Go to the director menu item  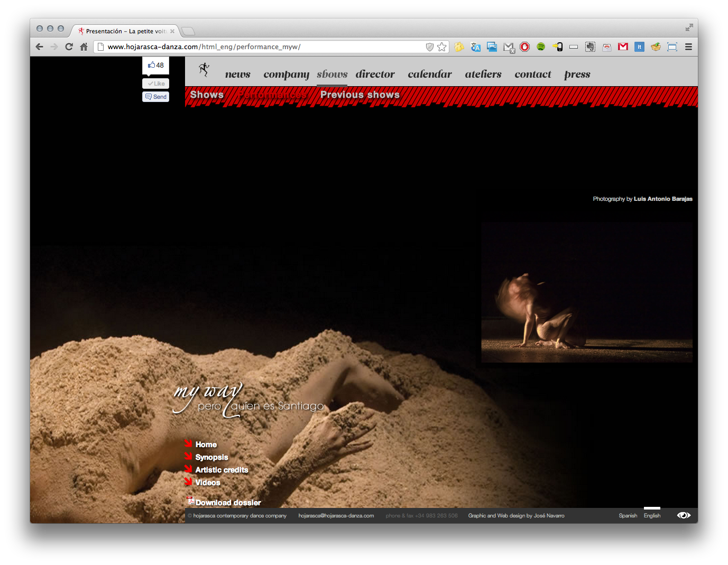click(375, 75)
